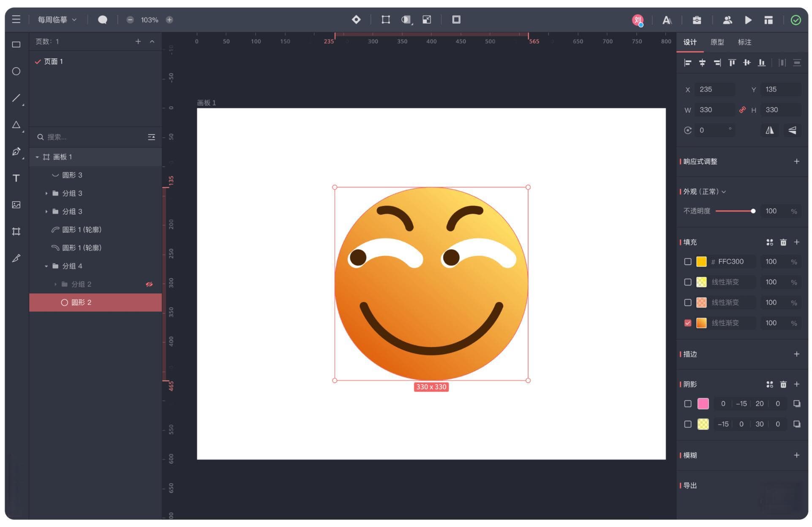Open the pink shadow color swatch
812x527 pixels.
click(x=703, y=404)
